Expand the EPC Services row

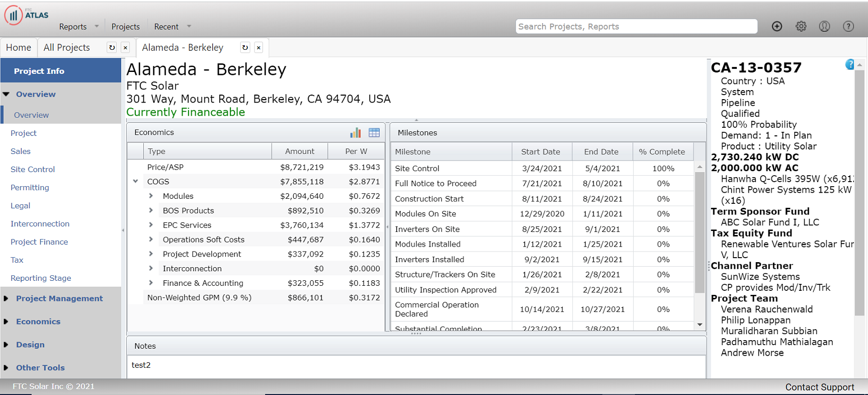pyautogui.click(x=151, y=225)
